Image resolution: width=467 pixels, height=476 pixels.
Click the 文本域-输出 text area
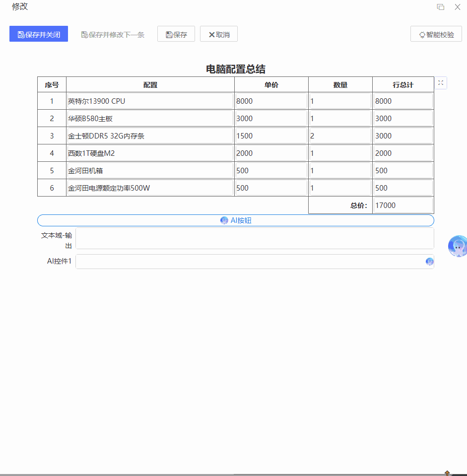[256, 238]
